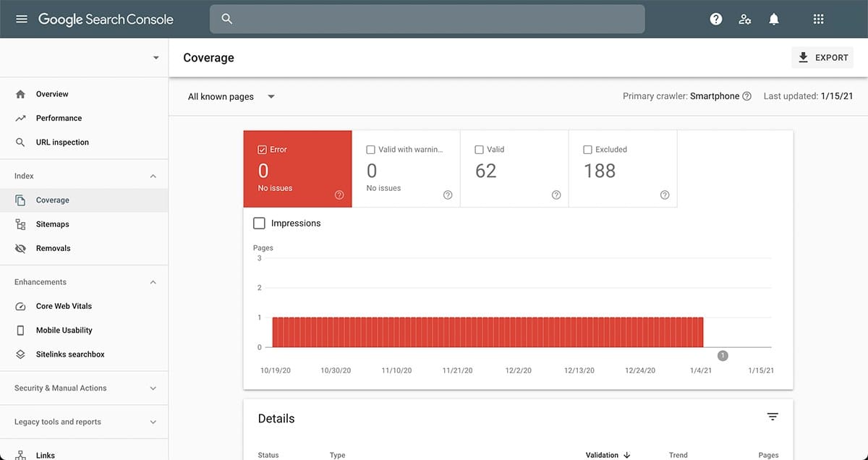Check the Excluded checkbox

588,150
